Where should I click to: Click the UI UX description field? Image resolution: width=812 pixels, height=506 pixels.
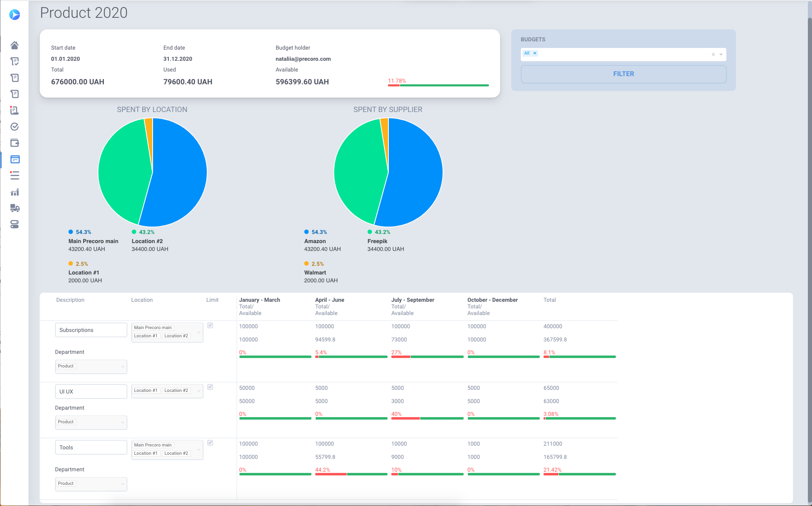[91, 391]
